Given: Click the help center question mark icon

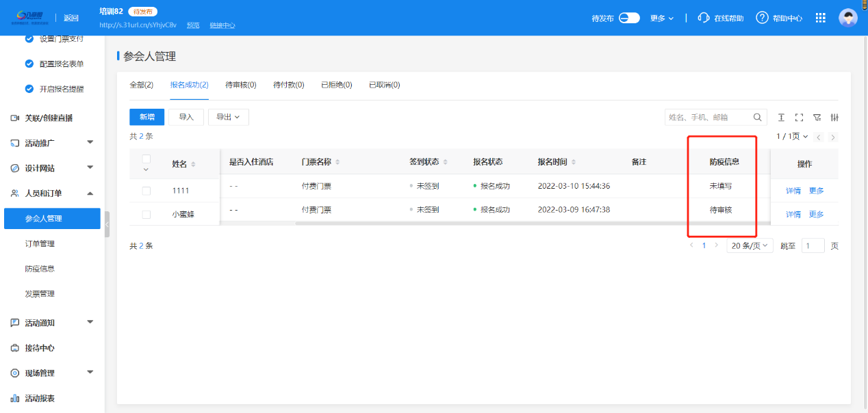Looking at the screenshot, I should pyautogui.click(x=762, y=18).
